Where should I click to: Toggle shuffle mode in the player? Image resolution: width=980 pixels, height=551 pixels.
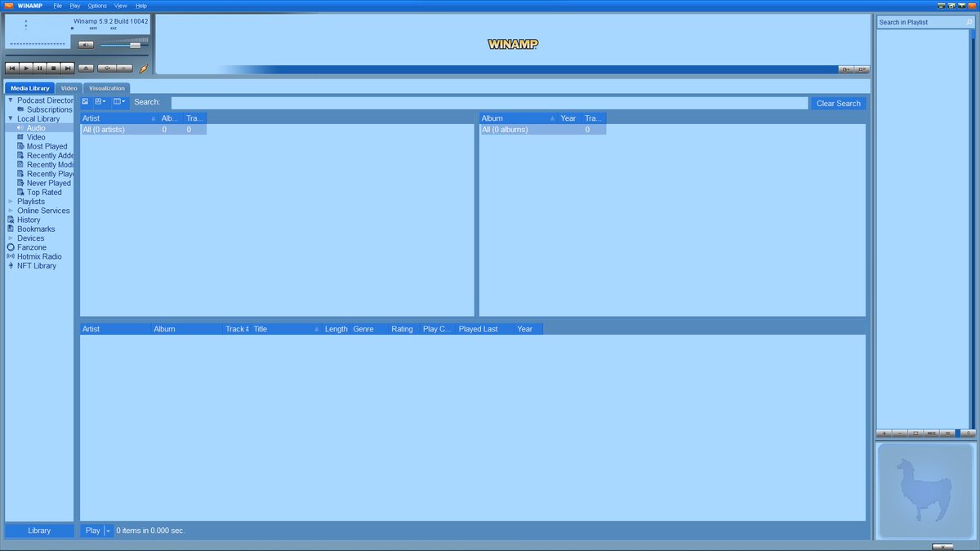108,69
